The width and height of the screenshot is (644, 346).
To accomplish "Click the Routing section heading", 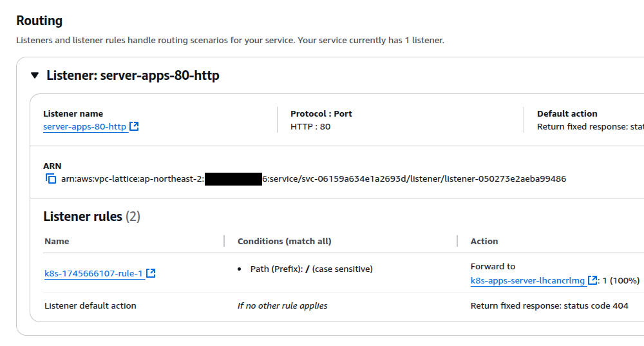I will (x=39, y=21).
